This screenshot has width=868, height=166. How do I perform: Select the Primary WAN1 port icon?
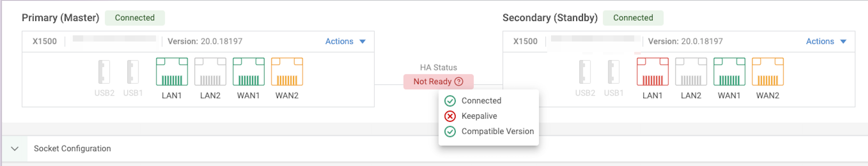pos(248,72)
